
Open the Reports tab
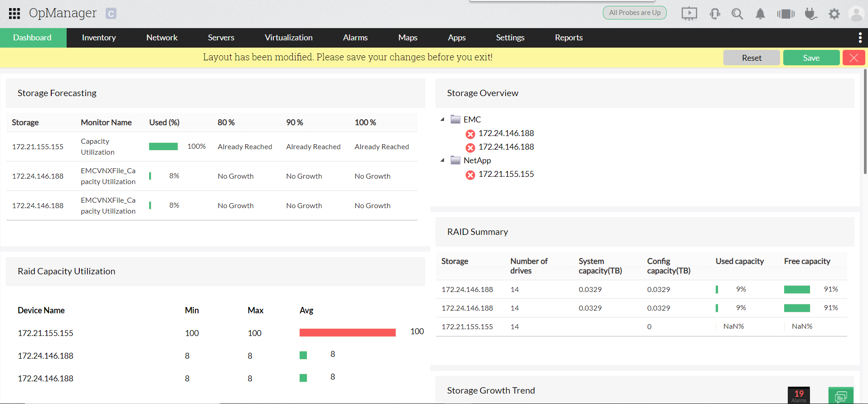pyautogui.click(x=569, y=38)
